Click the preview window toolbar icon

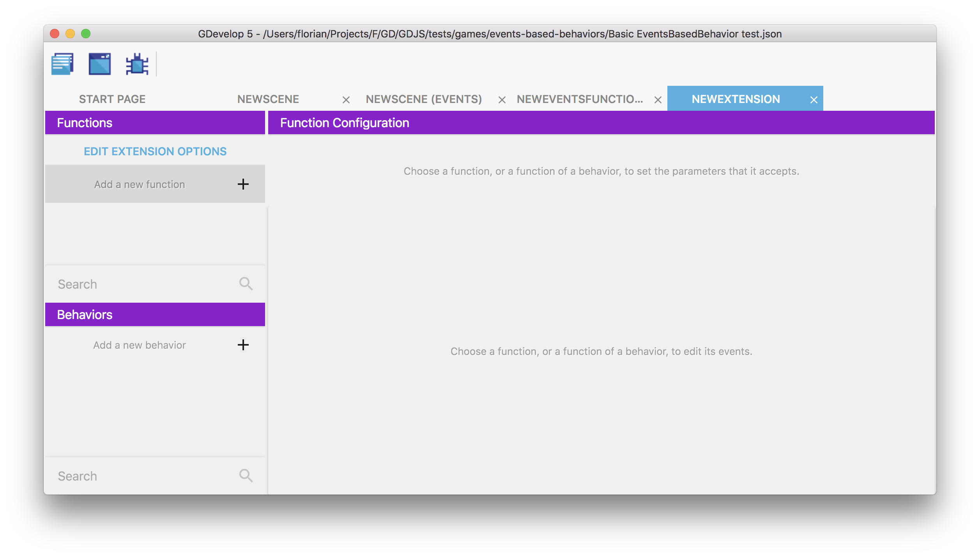100,64
